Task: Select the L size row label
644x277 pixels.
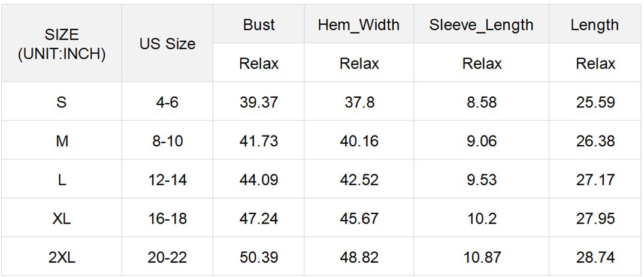Action: (62, 179)
